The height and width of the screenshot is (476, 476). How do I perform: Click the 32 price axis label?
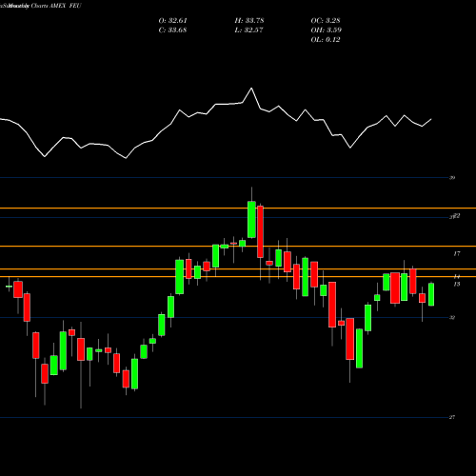pyautogui.click(x=452, y=317)
